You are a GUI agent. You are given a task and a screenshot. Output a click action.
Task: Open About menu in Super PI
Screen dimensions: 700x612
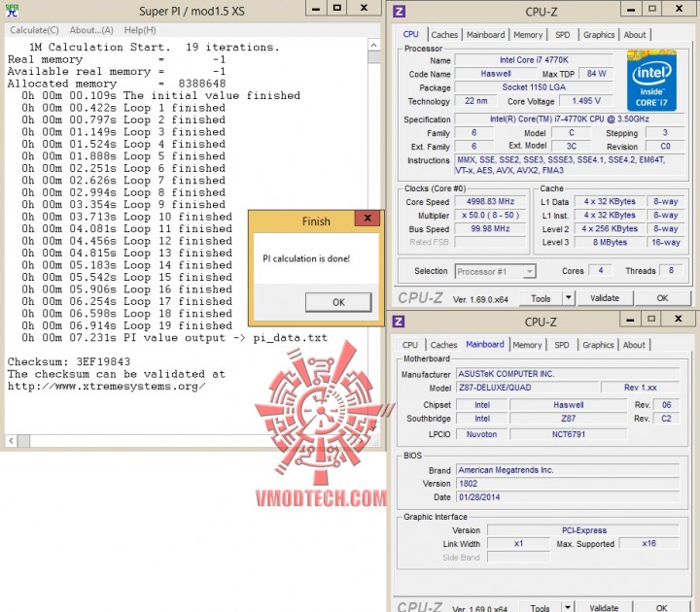pyautogui.click(x=91, y=30)
